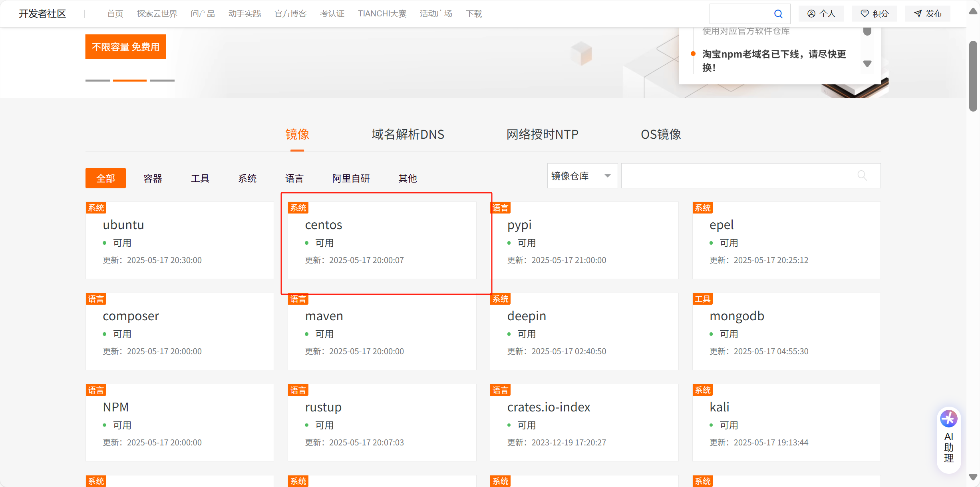Click the 发布 paper-plane icon
980x487 pixels.
[x=918, y=14]
